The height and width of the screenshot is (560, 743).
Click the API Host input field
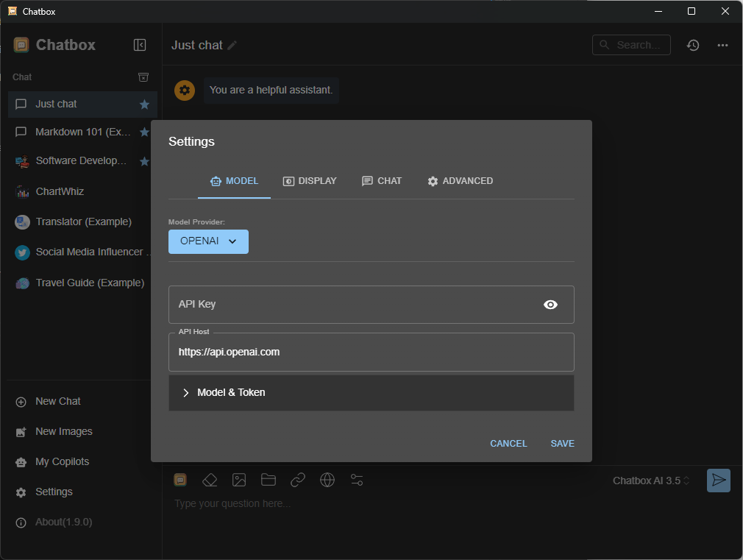click(371, 352)
